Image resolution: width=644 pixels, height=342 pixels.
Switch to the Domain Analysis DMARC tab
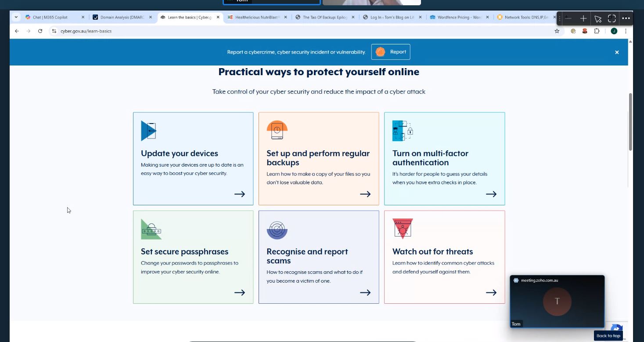119,17
